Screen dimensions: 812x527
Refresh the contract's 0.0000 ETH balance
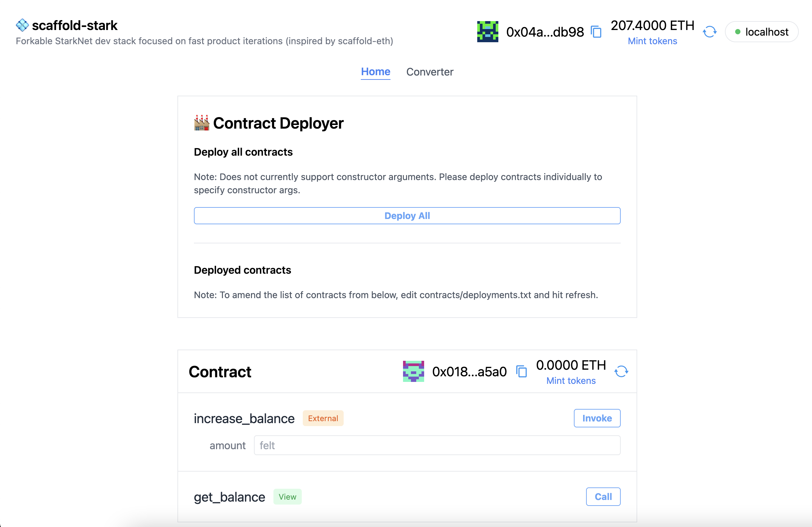point(622,371)
